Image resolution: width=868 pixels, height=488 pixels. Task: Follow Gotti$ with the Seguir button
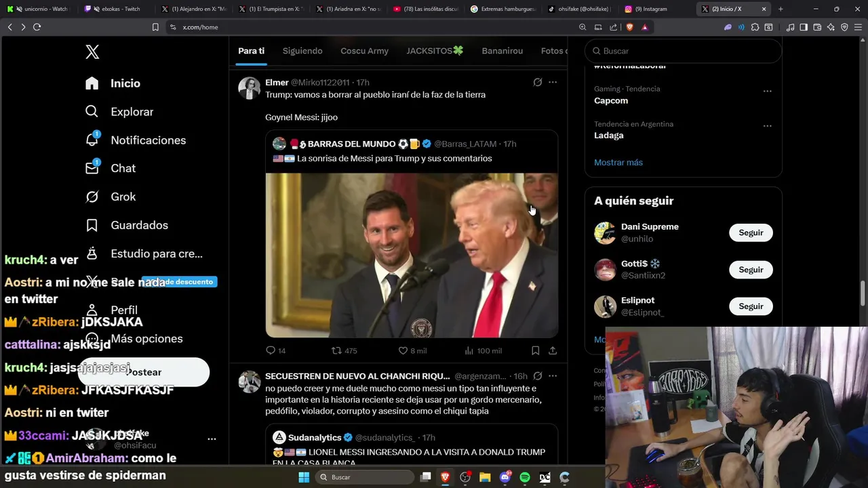click(751, 270)
